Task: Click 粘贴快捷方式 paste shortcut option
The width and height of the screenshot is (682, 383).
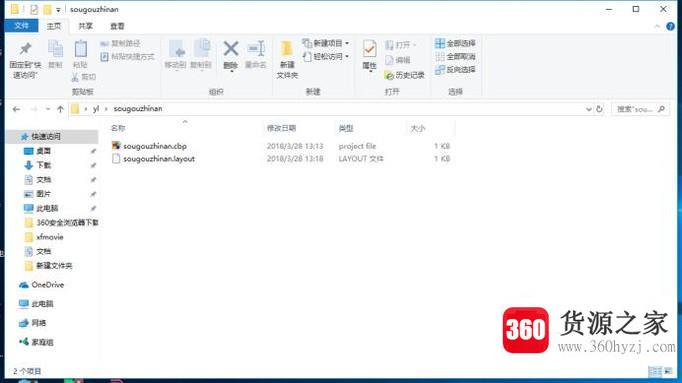Action: point(127,57)
